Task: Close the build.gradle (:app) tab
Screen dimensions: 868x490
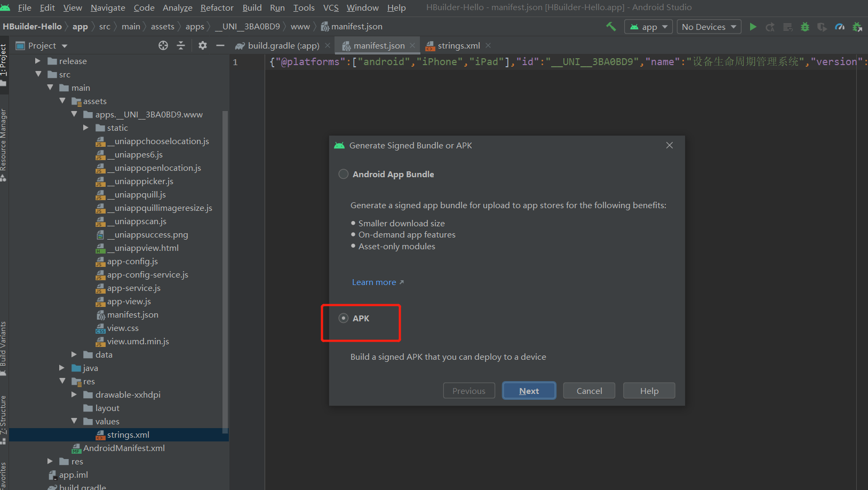Action: (328, 45)
